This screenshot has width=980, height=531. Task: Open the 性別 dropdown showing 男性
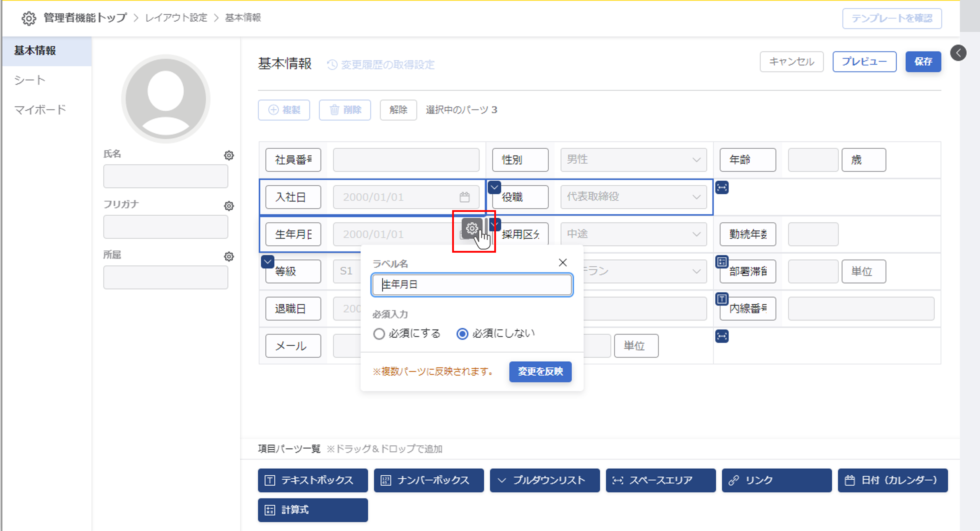click(x=633, y=160)
